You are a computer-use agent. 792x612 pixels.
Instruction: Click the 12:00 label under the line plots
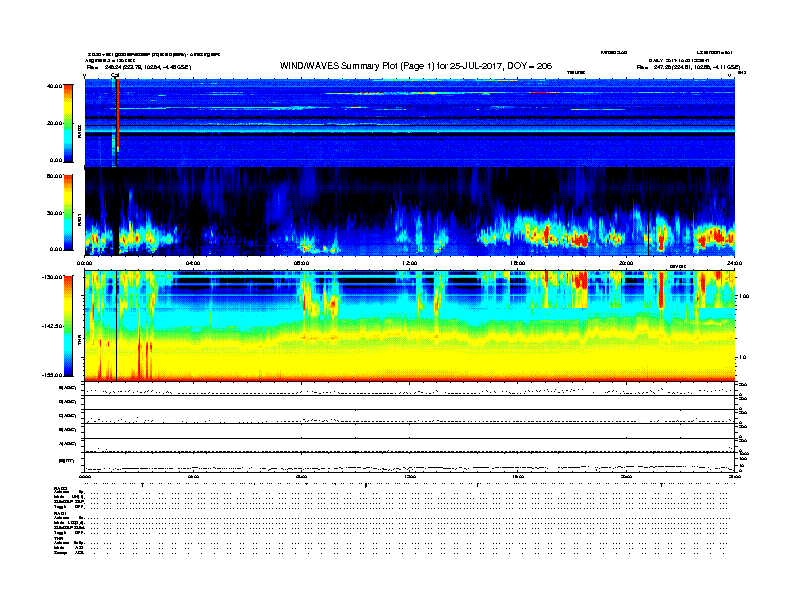[x=410, y=476]
